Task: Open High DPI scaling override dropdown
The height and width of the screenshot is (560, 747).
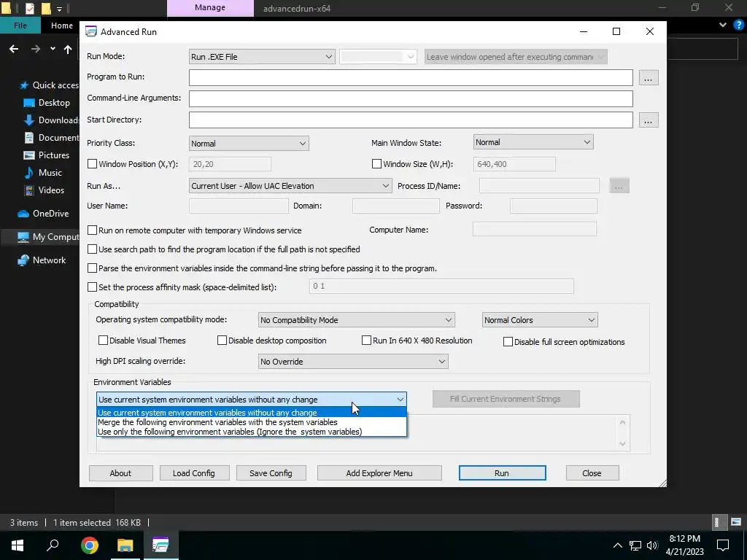Action: pyautogui.click(x=353, y=362)
